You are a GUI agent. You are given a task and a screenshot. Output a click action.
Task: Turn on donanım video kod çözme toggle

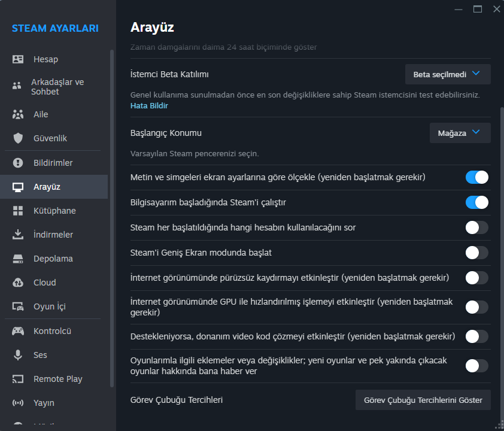coord(477,336)
